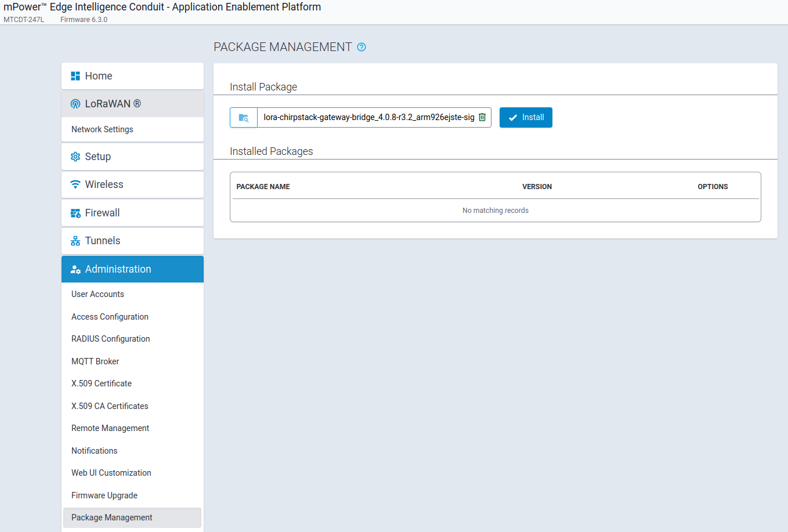Click the MTCDT-247L model label
The width and height of the screenshot is (788, 532).
[24, 20]
